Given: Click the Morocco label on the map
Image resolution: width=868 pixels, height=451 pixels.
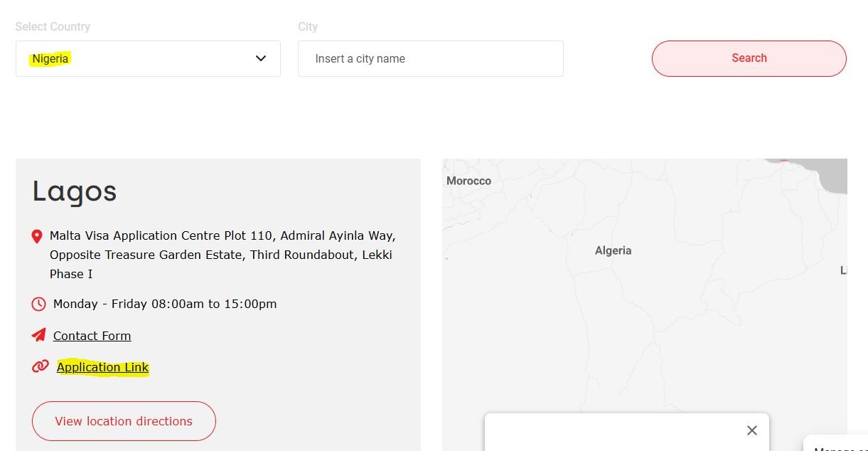Looking at the screenshot, I should tap(468, 181).
